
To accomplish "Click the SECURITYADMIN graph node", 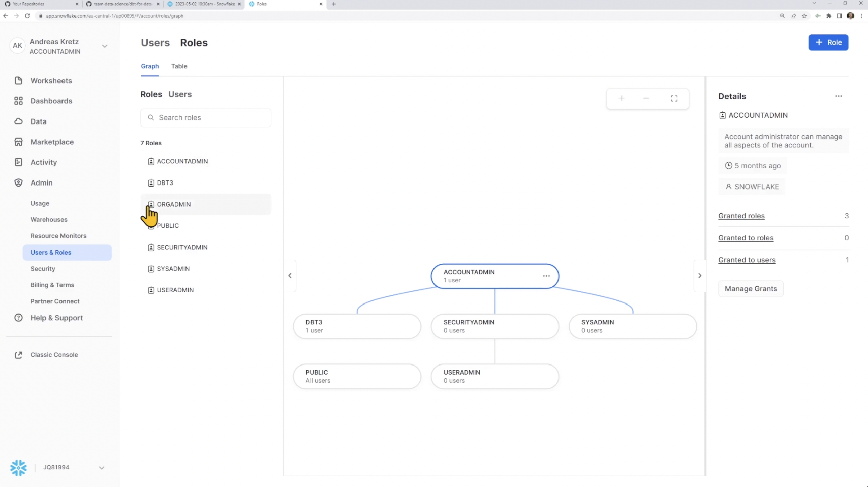I will [494, 326].
